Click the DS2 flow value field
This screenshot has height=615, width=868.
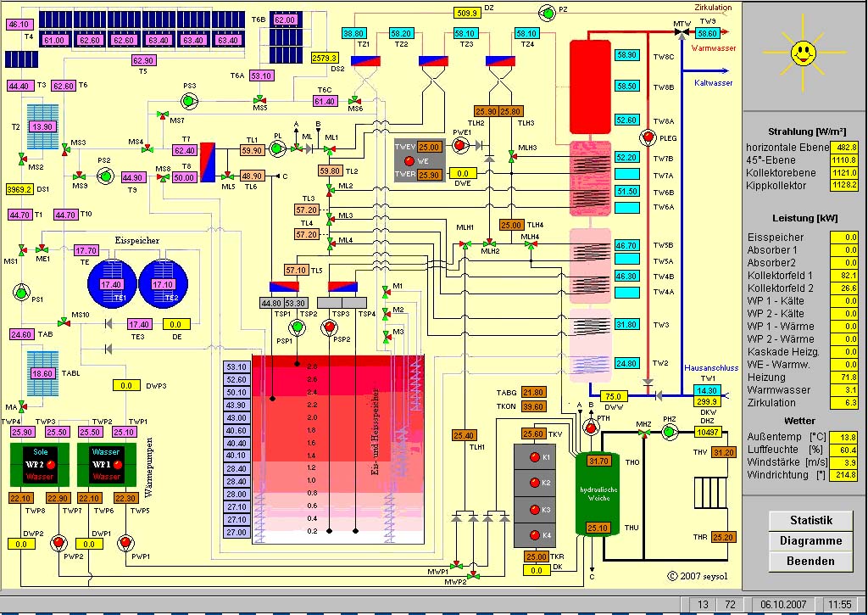pos(325,58)
